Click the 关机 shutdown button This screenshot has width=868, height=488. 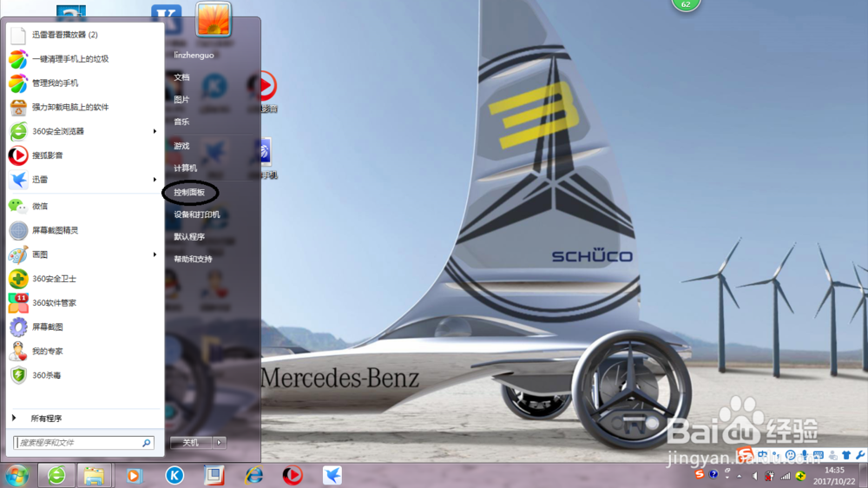190,443
